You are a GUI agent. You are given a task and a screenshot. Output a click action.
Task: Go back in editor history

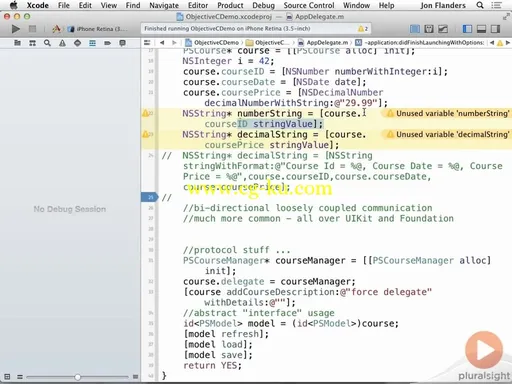pos(162,43)
